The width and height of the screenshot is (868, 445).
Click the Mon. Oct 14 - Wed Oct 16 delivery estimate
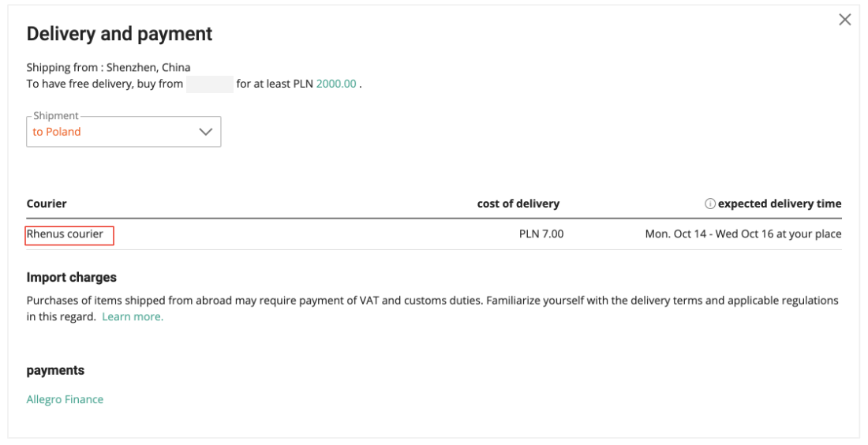click(x=743, y=234)
